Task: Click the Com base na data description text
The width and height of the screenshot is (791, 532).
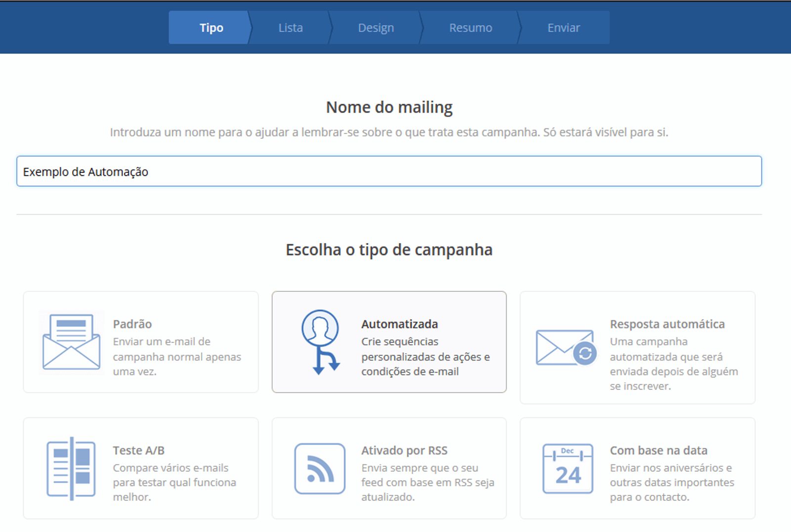Action: click(x=672, y=483)
